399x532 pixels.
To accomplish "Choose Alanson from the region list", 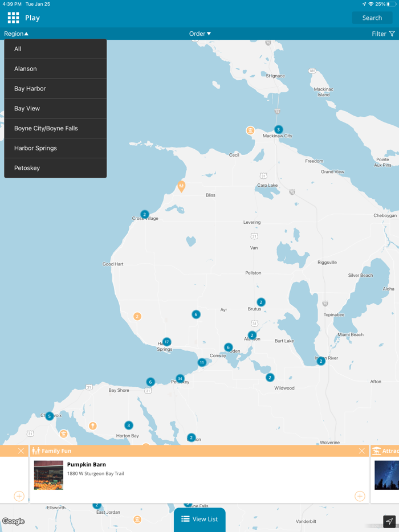I will [55, 68].
